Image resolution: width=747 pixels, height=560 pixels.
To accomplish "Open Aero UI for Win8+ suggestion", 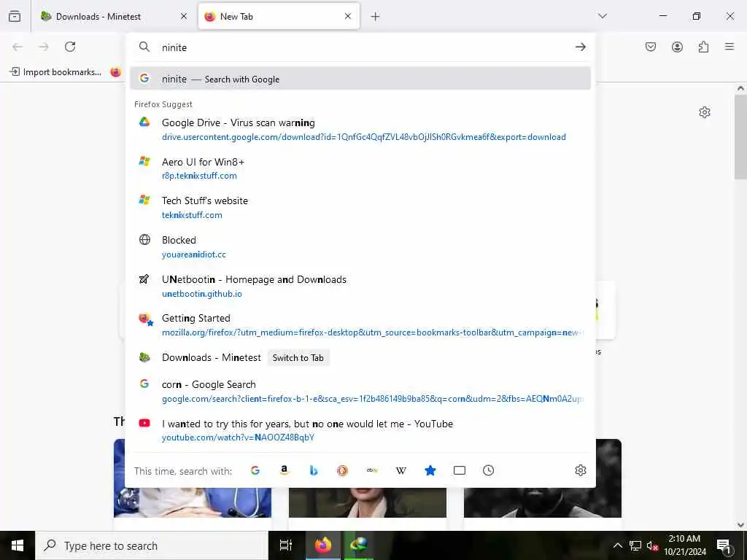I will (x=360, y=168).
